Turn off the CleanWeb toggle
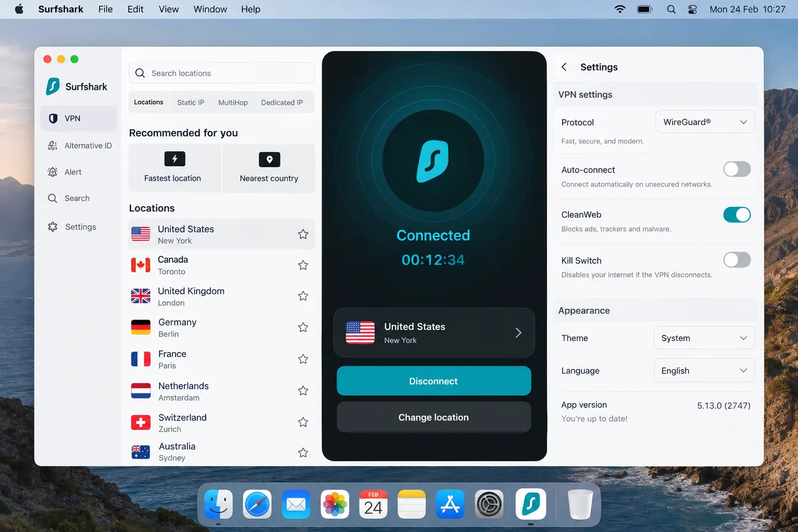The height and width of the screenshot is (532, 798). coord(737,215)
